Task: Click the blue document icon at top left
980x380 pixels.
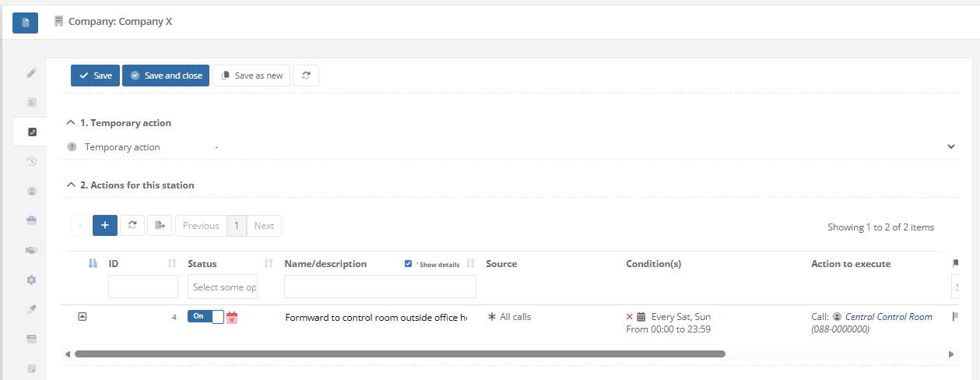Action: 25,22
